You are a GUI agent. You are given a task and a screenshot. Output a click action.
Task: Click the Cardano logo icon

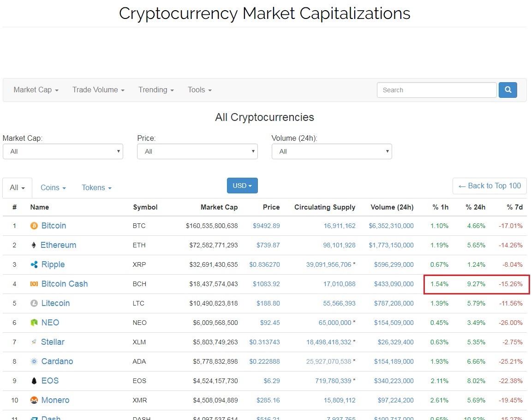click(x=34, y=361)
